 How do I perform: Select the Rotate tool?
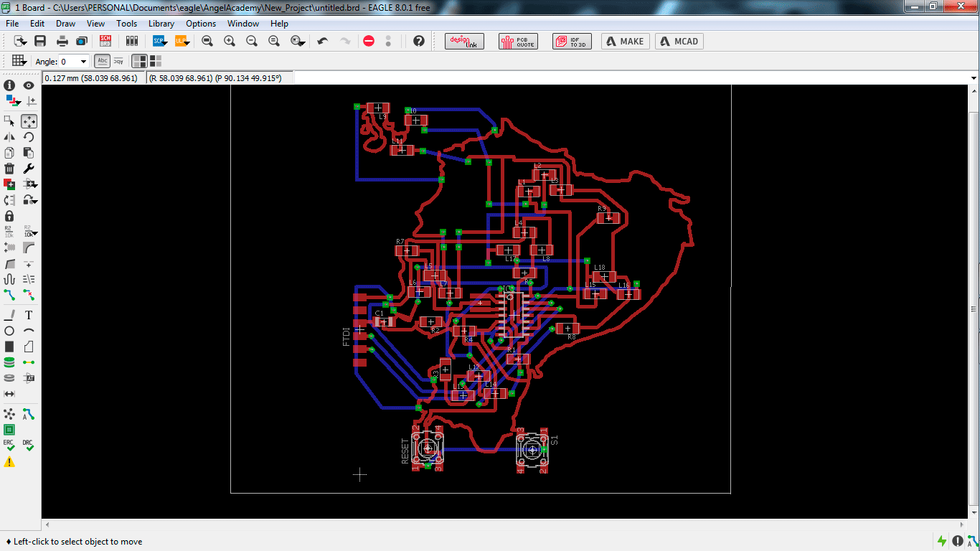[x=29, y=136]
